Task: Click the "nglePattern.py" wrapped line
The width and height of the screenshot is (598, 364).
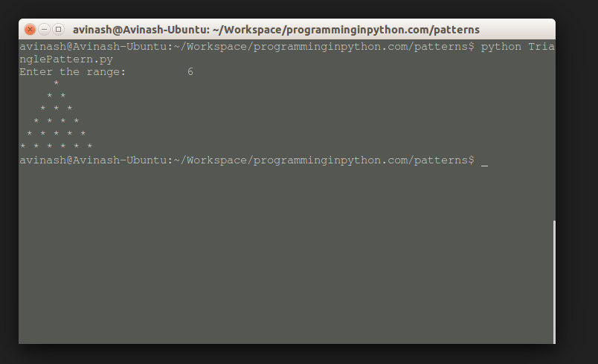Action: click(x=66, y=59)
